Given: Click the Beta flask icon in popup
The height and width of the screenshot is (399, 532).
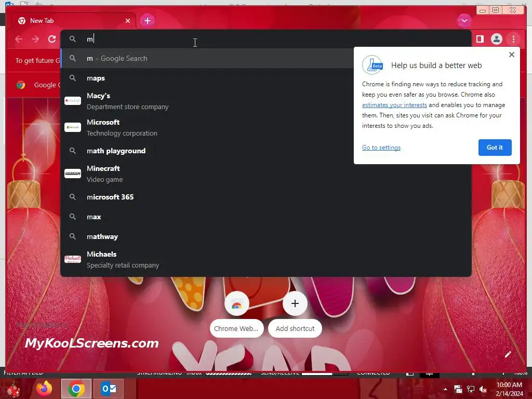Looking at the screenshot, I should pyautogui.click(x=373, y=64).
